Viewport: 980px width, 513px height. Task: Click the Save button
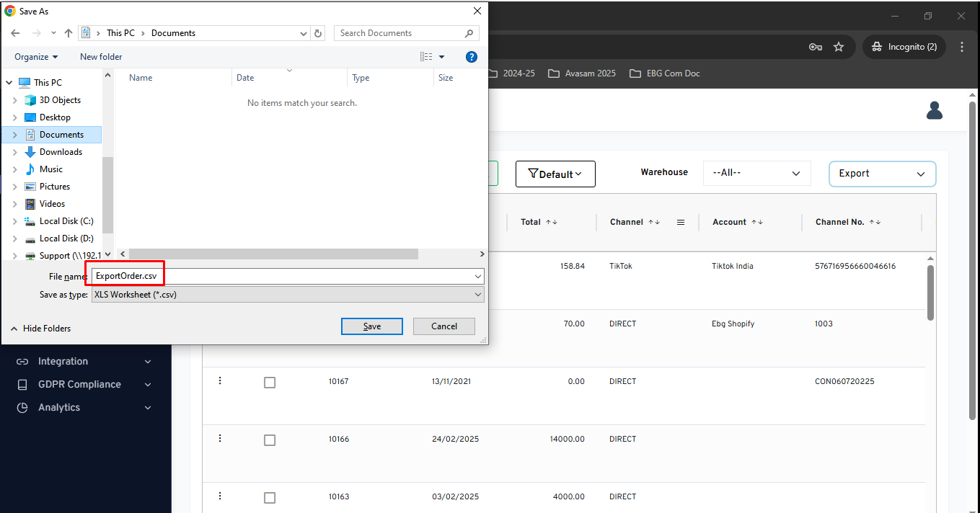pos(371,326)
